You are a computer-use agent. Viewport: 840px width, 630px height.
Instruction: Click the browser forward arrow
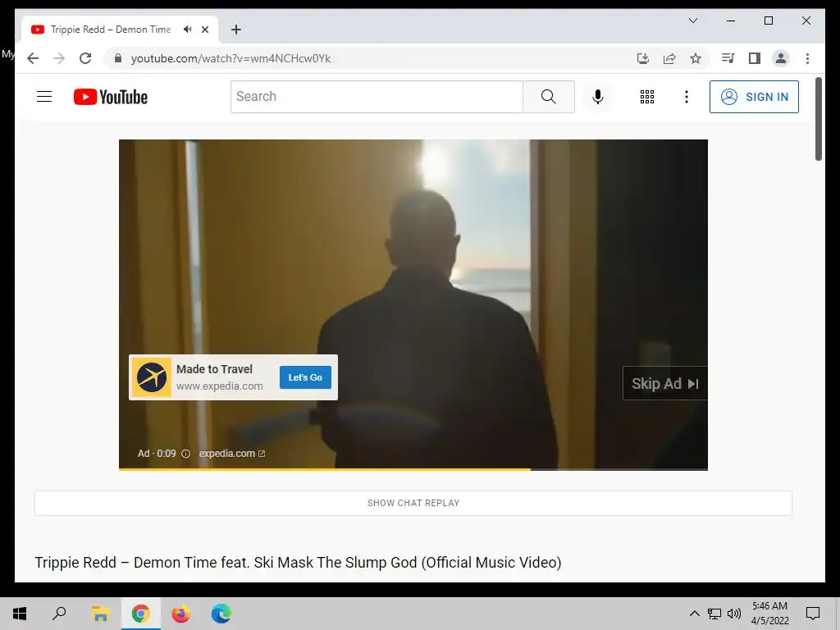pos(59,58)
